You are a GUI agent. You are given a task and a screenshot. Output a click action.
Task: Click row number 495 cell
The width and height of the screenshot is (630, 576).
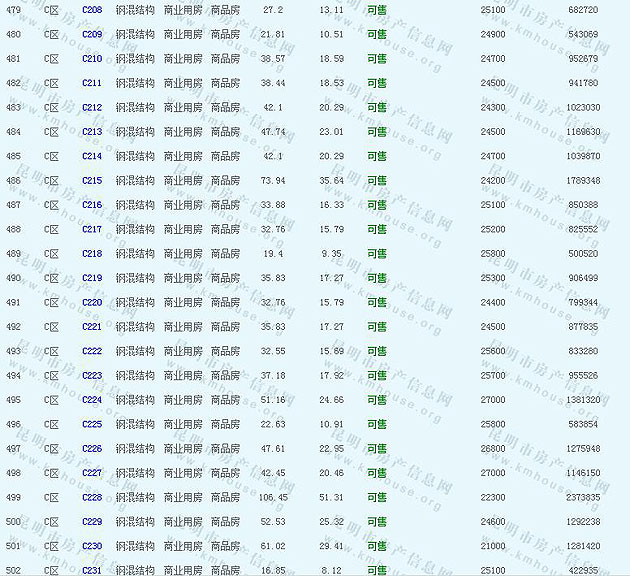pos(13,400)
